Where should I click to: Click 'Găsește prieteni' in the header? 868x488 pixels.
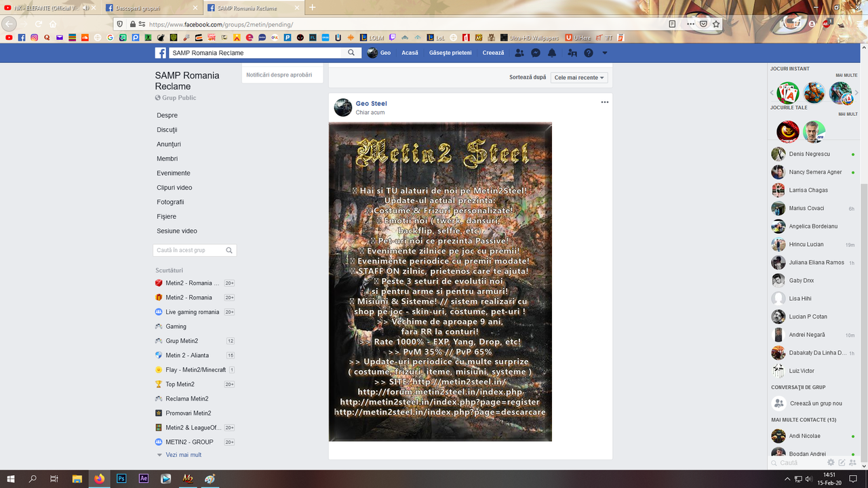[x=450, y=53]
